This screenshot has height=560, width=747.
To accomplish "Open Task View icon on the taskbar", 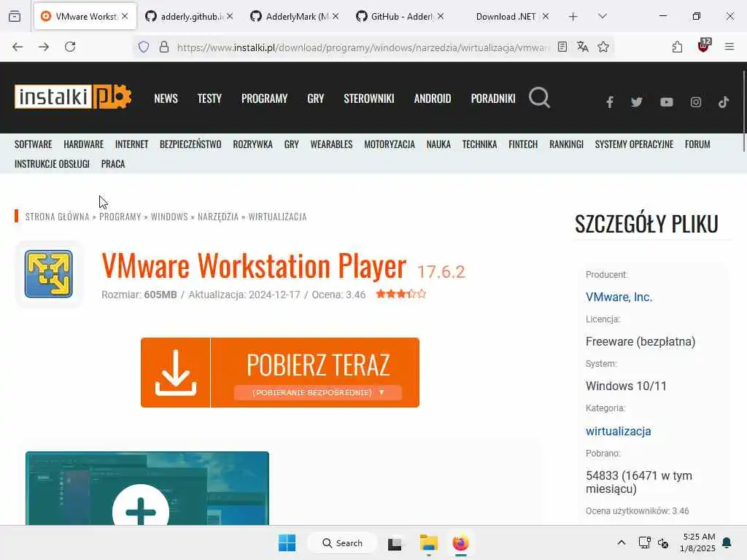I will 395,543.
